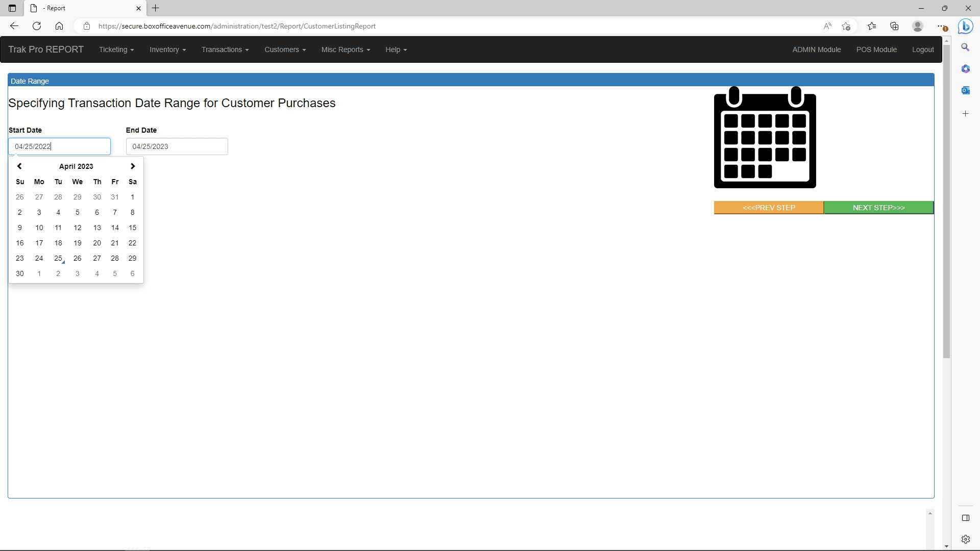
Task: Toggle sidebar layout icon at bottom
Action: 965,518
